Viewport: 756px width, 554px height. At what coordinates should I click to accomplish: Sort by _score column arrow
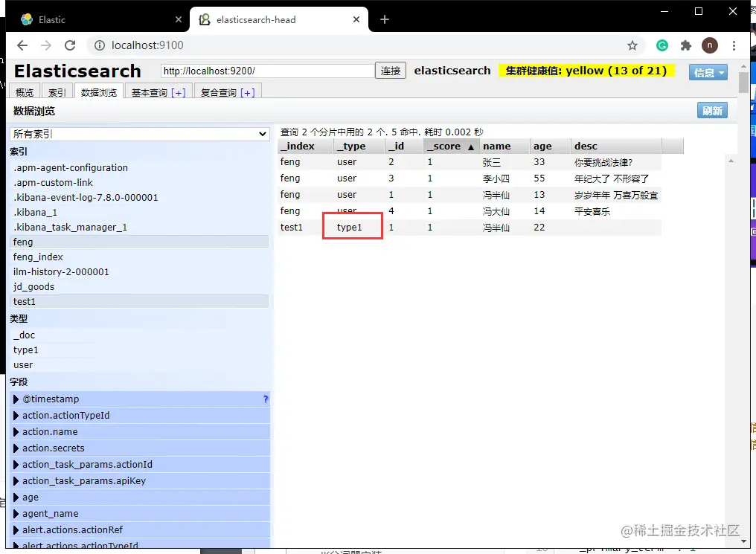coord(470,146)
